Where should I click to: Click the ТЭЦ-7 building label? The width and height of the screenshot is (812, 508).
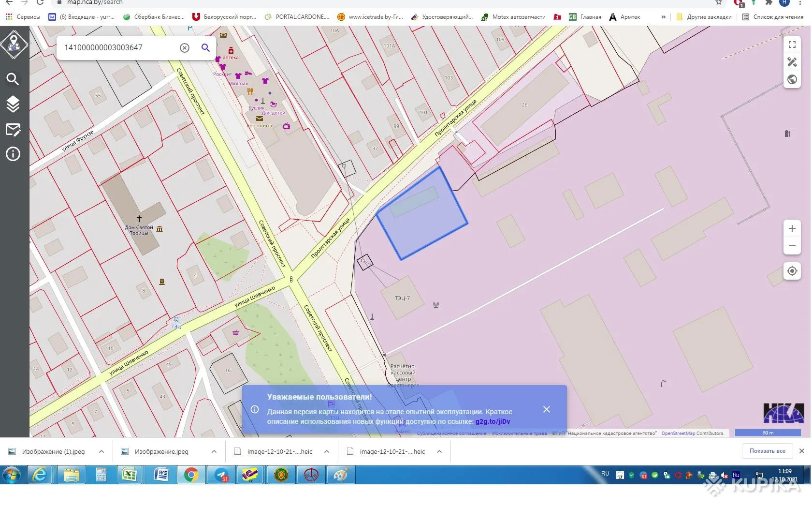pyautogui.click(x=402, y=298)
